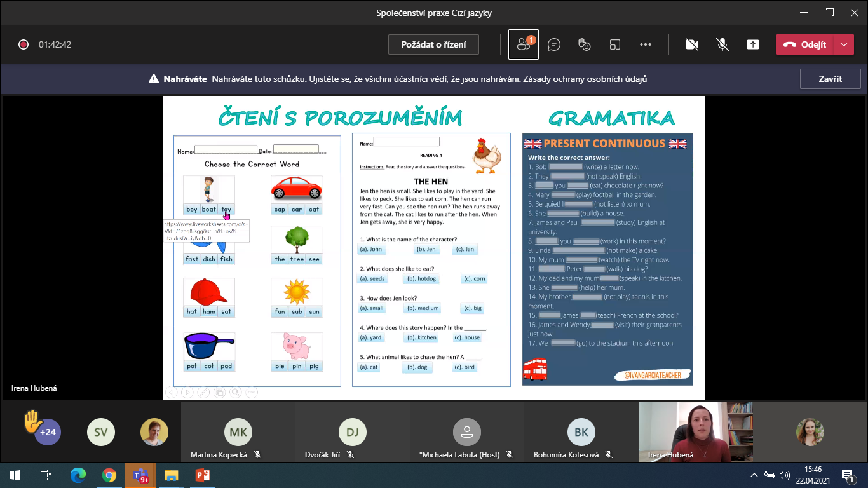Show the +24 additional participants
This screenshot has width=868, height=488.
point(48,432)
